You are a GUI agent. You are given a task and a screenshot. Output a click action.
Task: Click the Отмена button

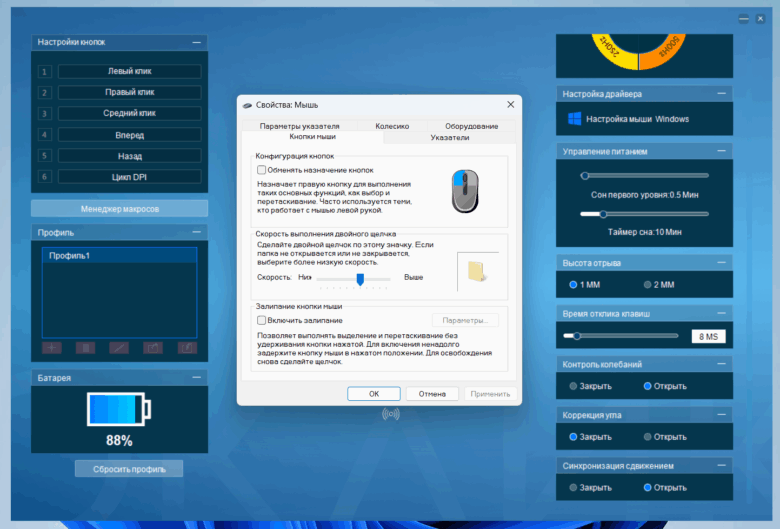(432, 394)
